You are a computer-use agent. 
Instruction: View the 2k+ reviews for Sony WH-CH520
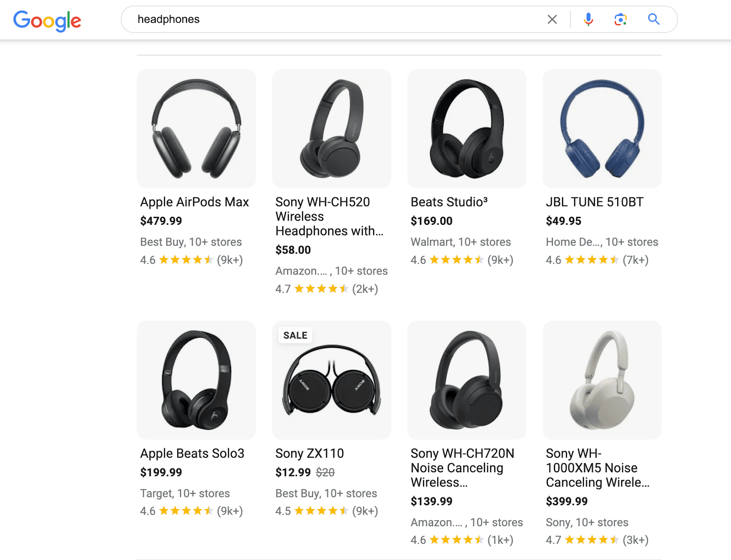365,289
